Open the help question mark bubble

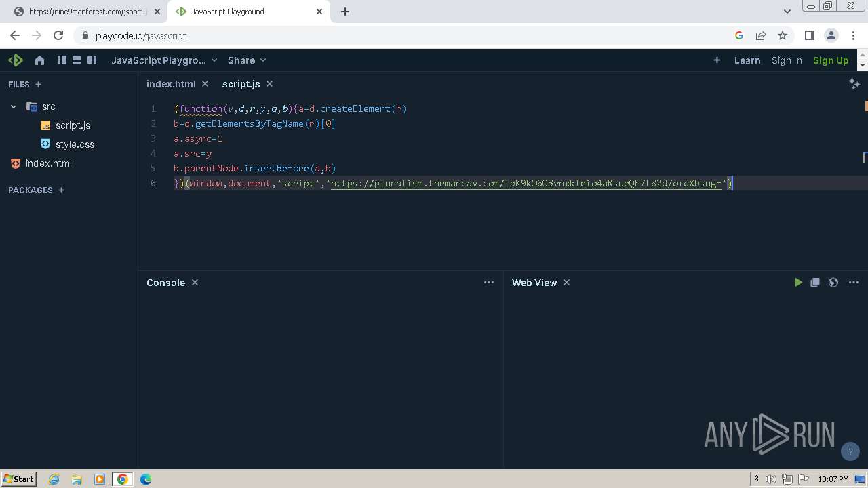[x=850, y=451]
